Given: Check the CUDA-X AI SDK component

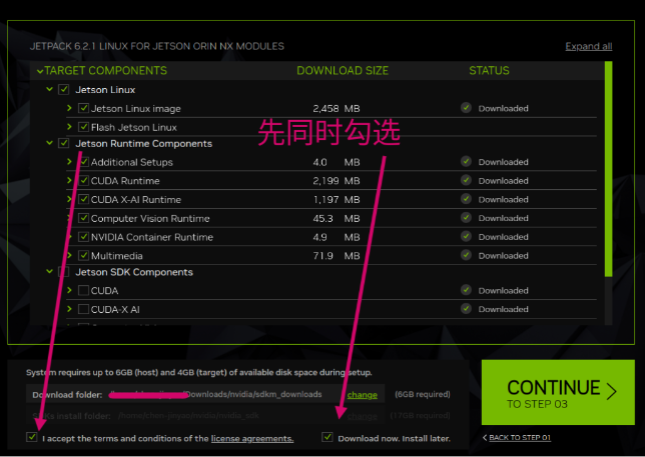Looking at the screenshot, I should (84, 309).
